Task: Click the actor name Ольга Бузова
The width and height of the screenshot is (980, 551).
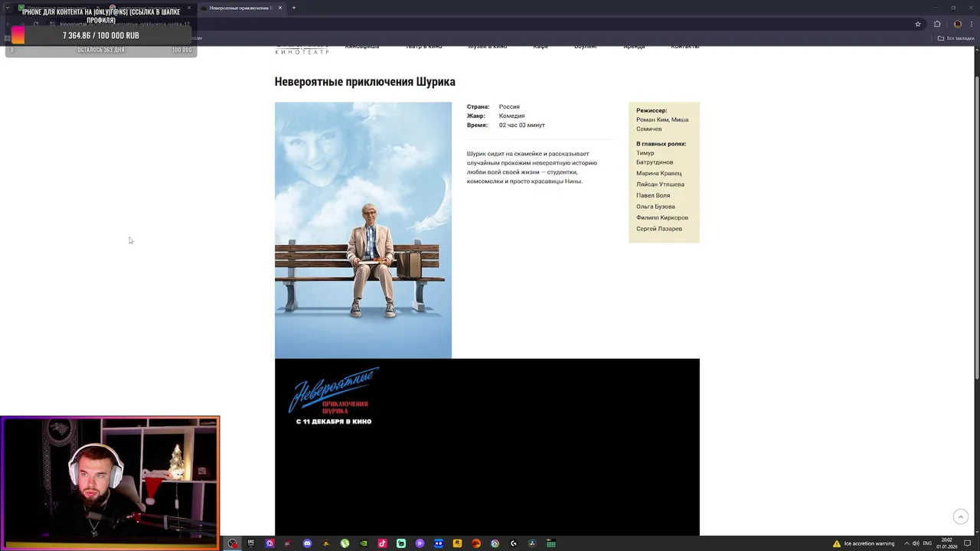Action: pyautogui.click(x=655, y=207)
